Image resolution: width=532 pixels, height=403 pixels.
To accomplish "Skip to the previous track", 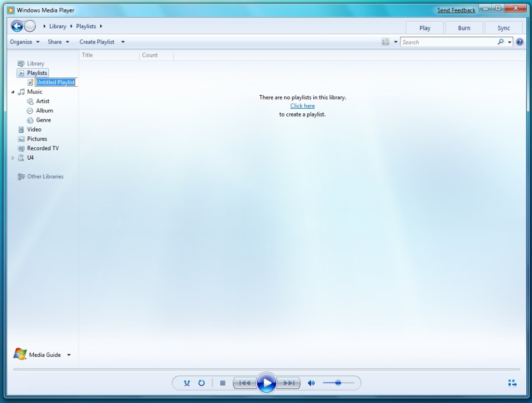I will pos(245,383).
